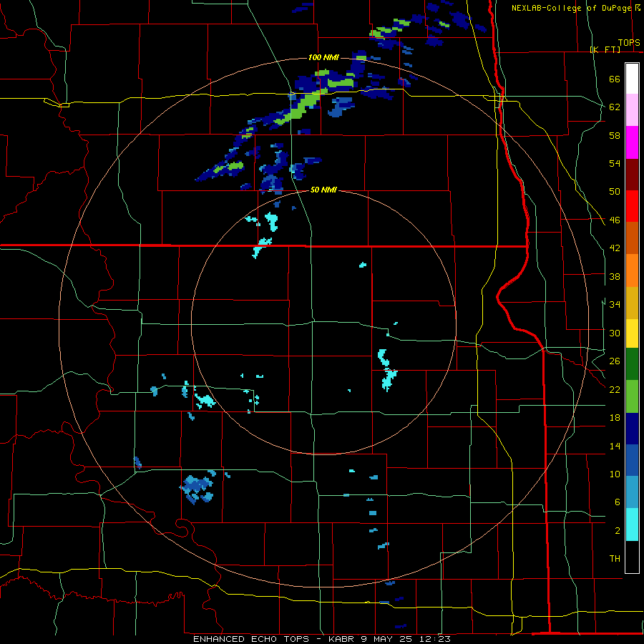Click the gold legend color segment

632,303
